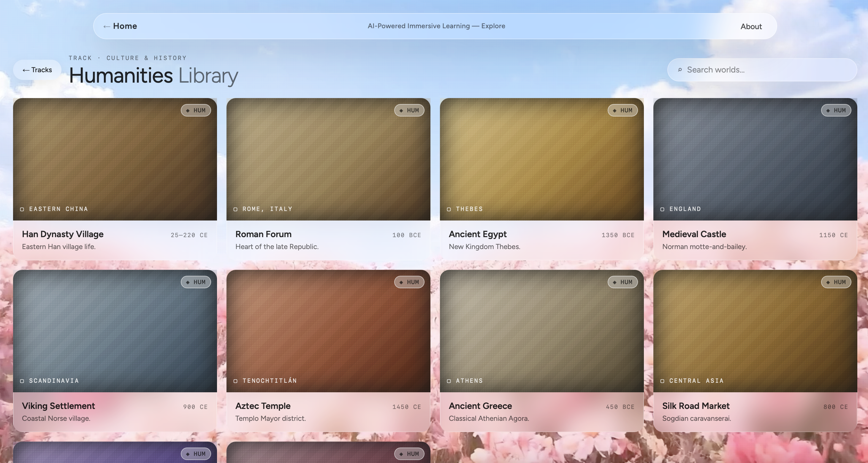Open the Roman Forum world thumbnail
Image resolution: width=868 pixels, height=463 pixels.
click(x=328, y=158)
